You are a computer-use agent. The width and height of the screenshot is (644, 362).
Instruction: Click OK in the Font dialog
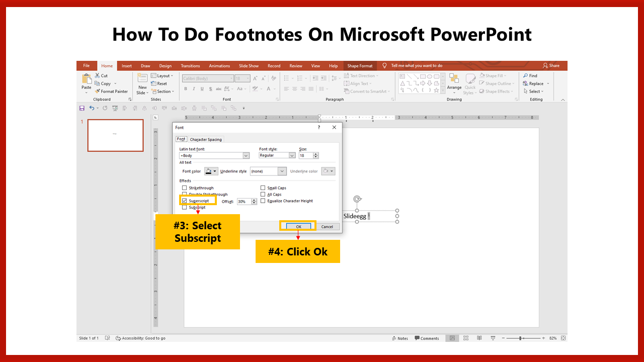tap(298, 226)
